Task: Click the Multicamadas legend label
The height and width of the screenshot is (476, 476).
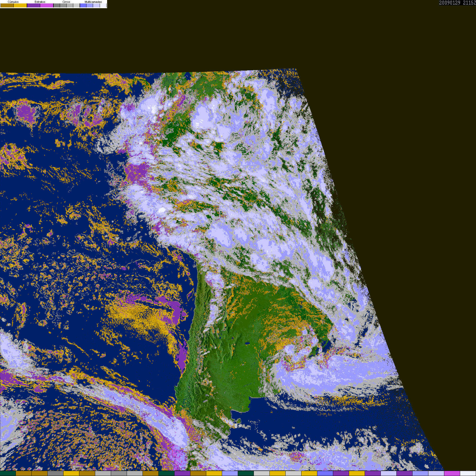Action: click(93, 2)
